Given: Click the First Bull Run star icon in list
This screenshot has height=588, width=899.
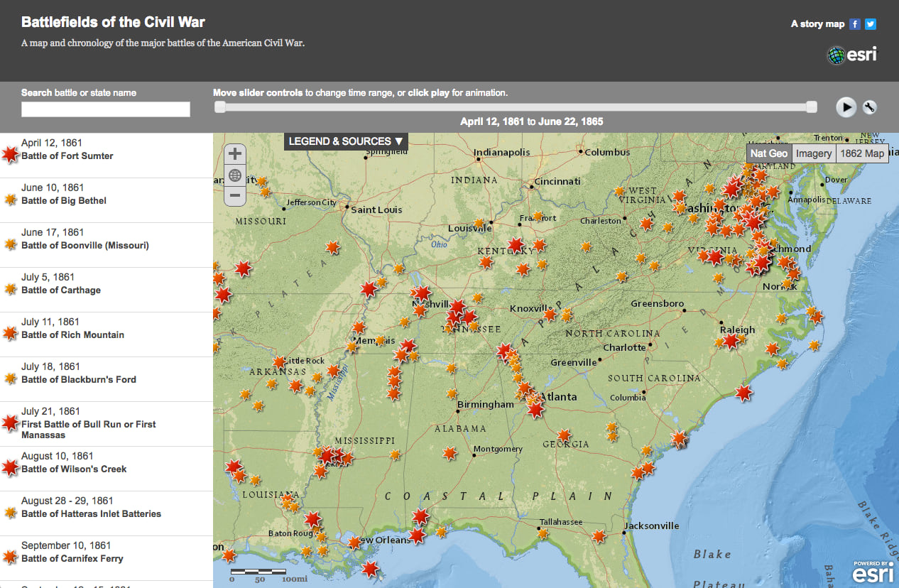Looking at the screenshot, I should click(x=10, y=423).
